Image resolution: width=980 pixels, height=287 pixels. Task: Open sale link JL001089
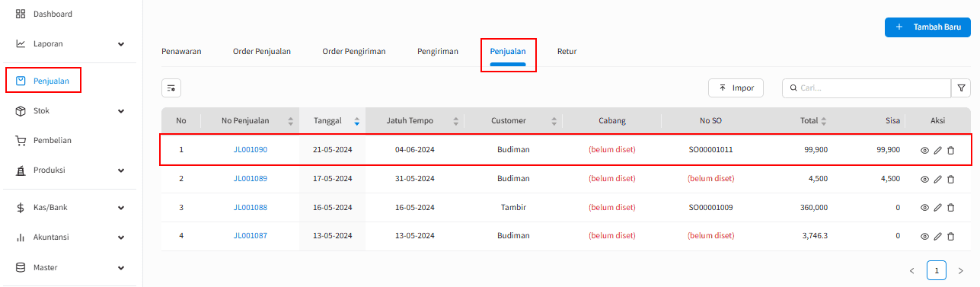click(251, 179)
